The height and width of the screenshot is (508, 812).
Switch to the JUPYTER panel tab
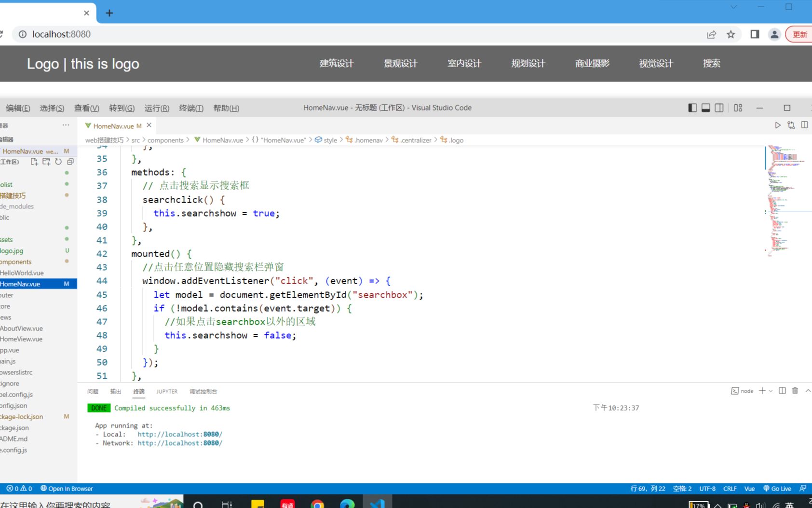(x=167, y=391)
